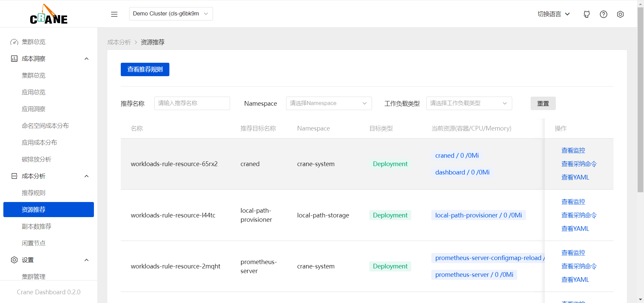Click 查看采纳命令 for workloads-rule-resource-2mqht
Image resolution: width=644 pixels, height=303 pixels.
579,266
